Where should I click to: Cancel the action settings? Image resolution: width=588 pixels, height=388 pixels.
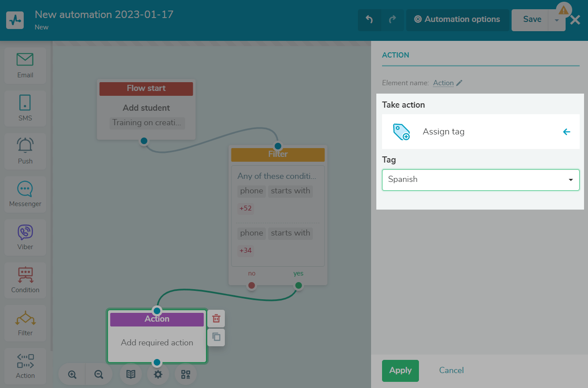tap(451, 370)
